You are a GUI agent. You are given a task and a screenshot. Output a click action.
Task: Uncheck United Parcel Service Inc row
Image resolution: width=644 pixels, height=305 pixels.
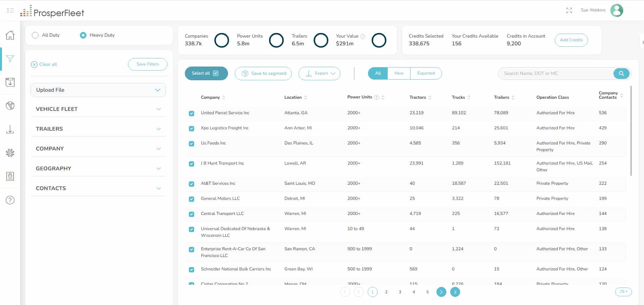(192, 114)
